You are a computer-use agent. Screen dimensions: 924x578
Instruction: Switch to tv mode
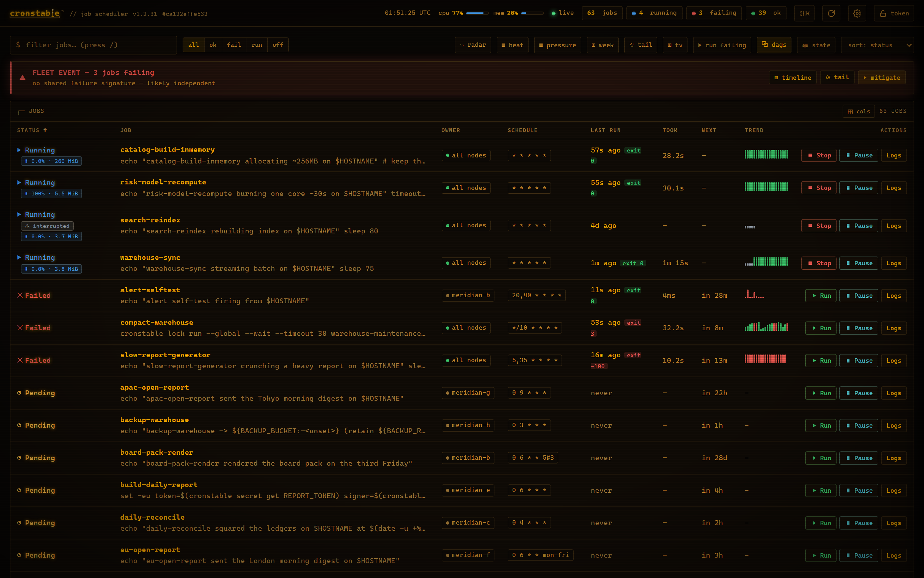(x=675, y=45)
